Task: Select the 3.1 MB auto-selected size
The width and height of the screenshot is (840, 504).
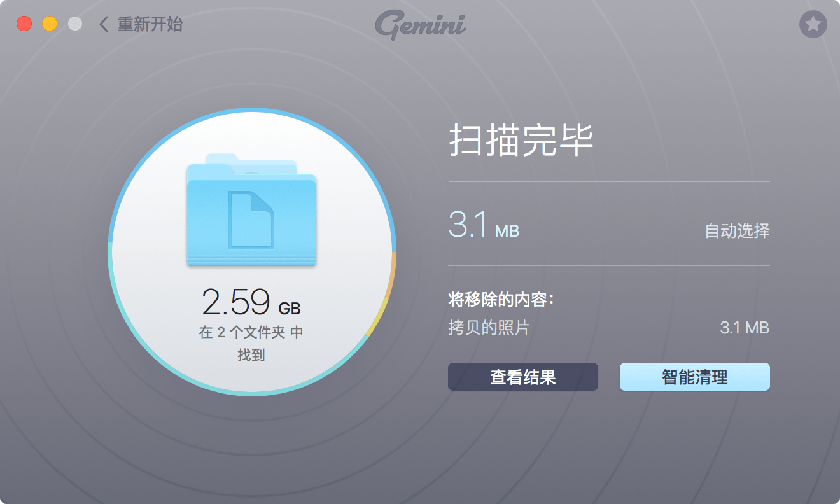Action: (484, 225)
